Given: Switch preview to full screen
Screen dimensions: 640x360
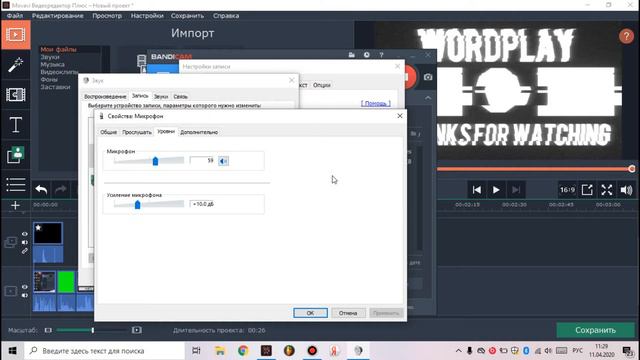Looking at the screenshot, I should 607,190.
